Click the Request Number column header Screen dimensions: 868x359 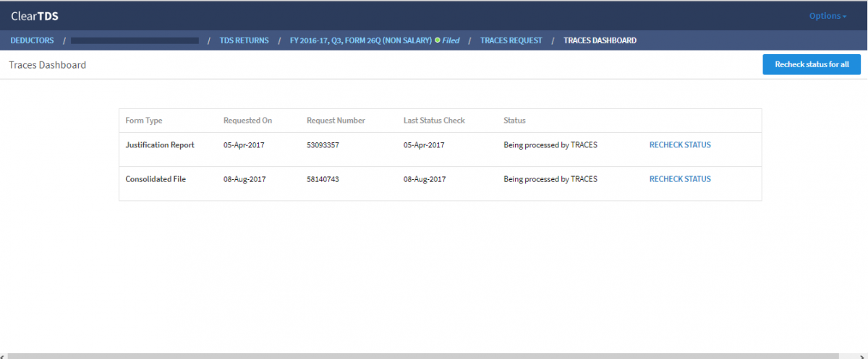pos(336,121)
